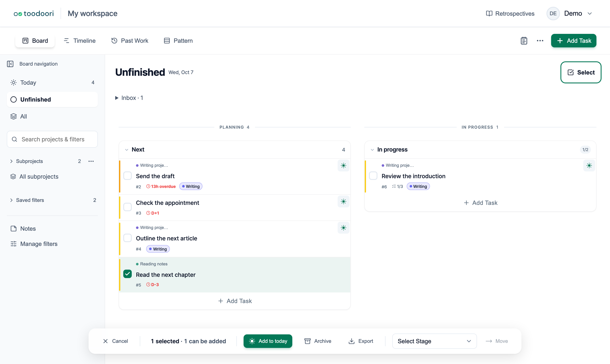610x364 pixels.
Task: Check the Send the draft checkbox
Action: pos(127,176)
